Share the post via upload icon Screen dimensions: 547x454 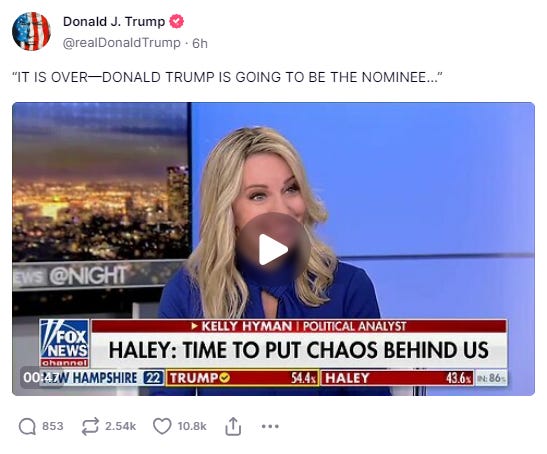point(233,426)
